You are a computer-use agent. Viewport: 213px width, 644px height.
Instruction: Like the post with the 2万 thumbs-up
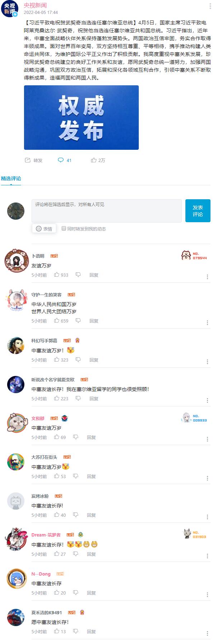[x=98, y=160]
